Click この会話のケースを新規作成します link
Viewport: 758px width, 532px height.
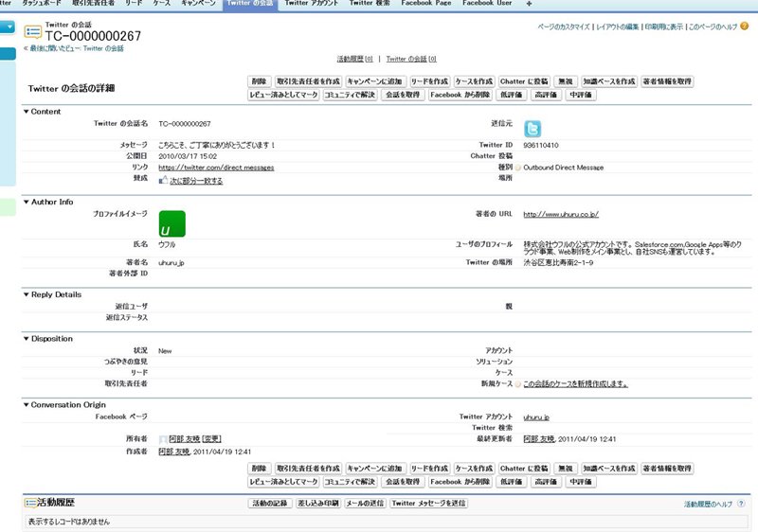[576, 384]
